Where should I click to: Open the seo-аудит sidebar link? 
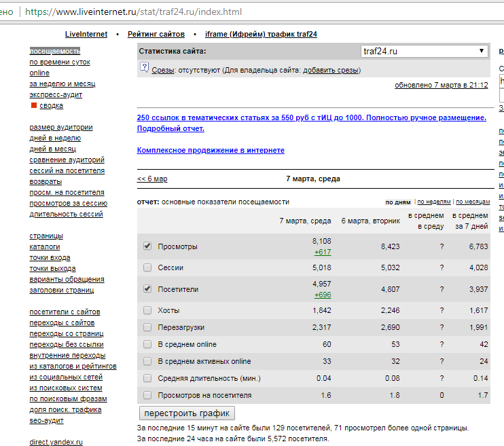[46, 420]
